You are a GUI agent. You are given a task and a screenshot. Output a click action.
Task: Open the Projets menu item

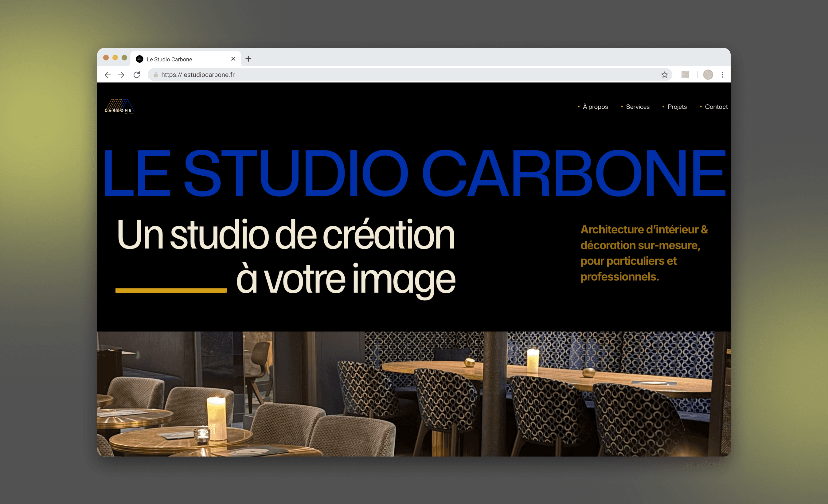coord(677,107)
